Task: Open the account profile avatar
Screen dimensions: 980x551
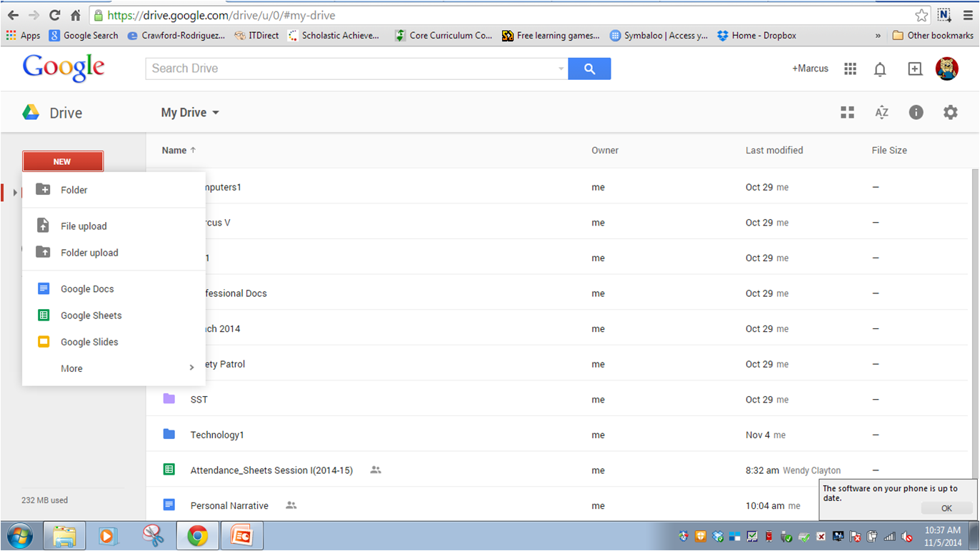Action: point(947,69)
